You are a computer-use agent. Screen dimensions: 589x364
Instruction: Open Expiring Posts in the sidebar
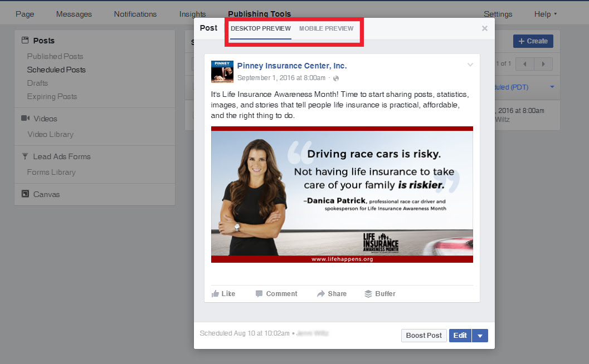(x=52, y=96)
